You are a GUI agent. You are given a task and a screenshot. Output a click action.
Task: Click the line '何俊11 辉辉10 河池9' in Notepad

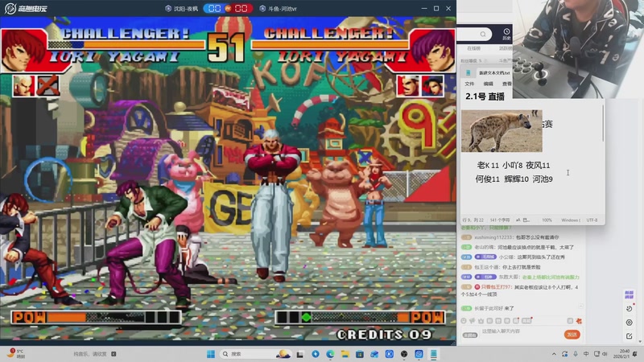tap(514, 179)
